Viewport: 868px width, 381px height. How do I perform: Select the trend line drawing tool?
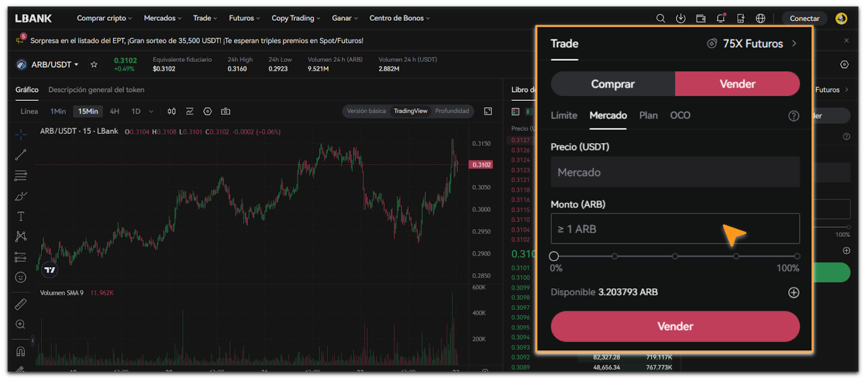[x=21, y=155]
